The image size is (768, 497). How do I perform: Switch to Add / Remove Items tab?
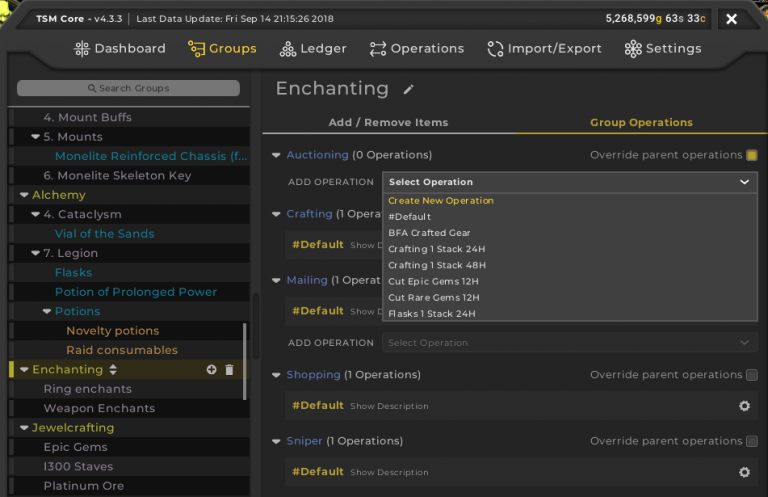click(x=388, y=123)
